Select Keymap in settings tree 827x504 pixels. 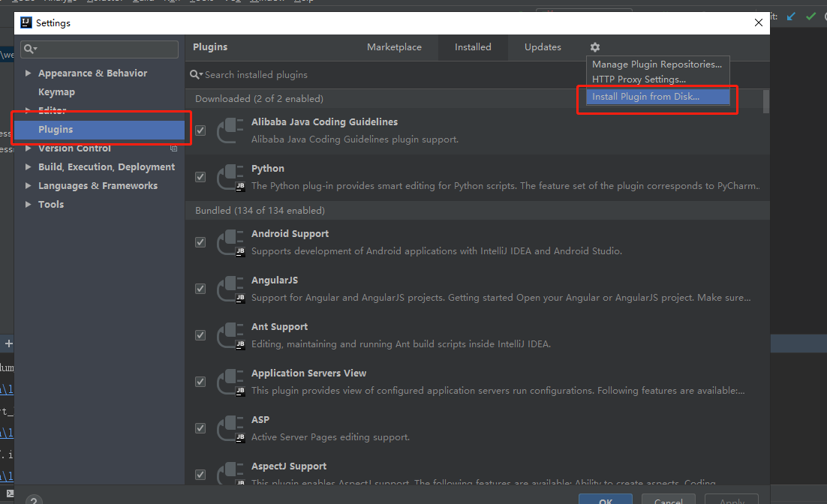(56, 92)
